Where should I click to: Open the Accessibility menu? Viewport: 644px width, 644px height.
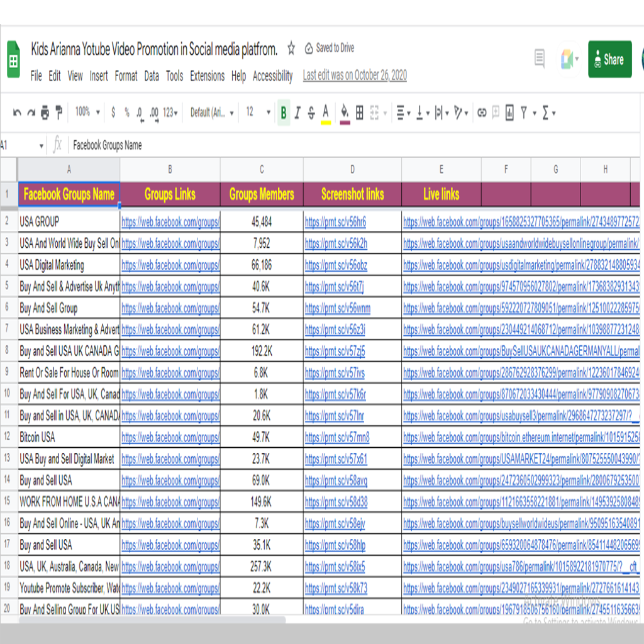pos(273,76)
